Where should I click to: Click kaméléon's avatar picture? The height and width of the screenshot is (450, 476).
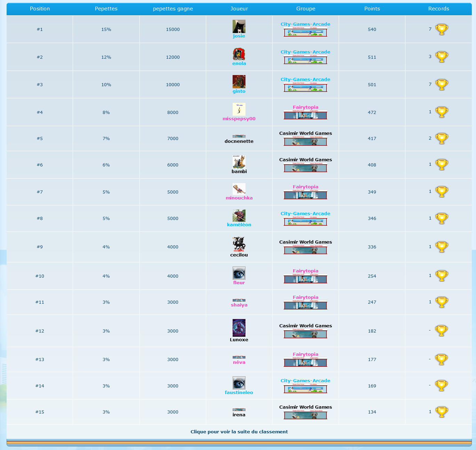(x=239, y=215)
